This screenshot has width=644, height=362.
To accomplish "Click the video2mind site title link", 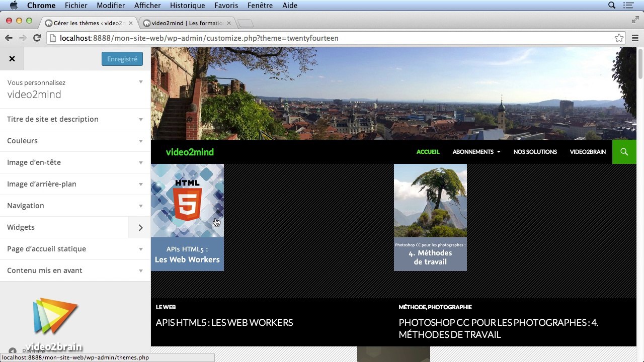I will coord(190,152).
